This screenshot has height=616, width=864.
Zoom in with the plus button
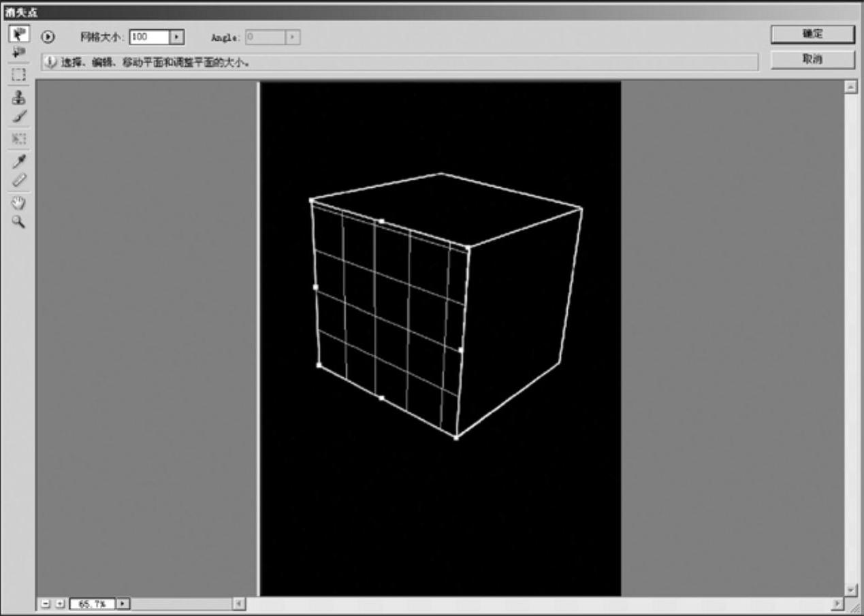tap(59, 603)
